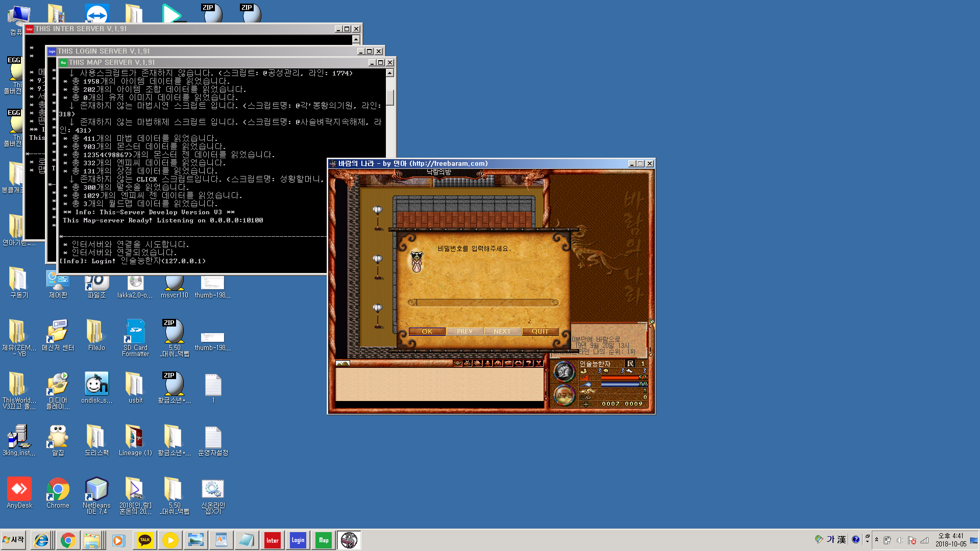Open yellow media player taskbar icon
980x551 pixels.
pos(170,540)
